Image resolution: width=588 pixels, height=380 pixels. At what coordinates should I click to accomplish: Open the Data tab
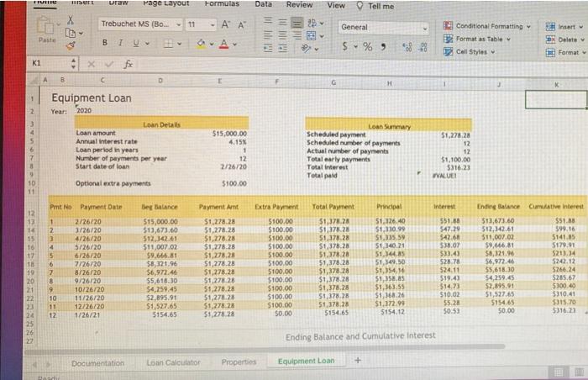263,4
